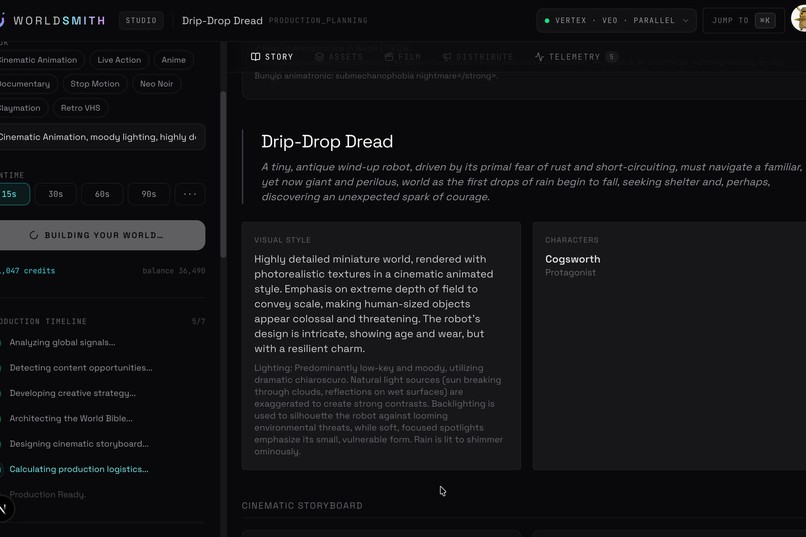Expand the Vertex Veo Parallel dropdown
The height and width of the screenshot is (537, 806).
(x=616, y=21)
